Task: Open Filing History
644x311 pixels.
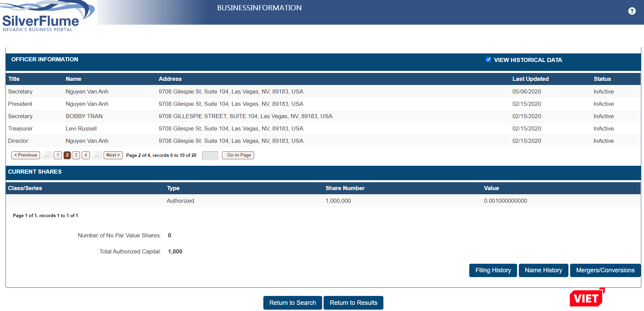Action: [493, 270]
